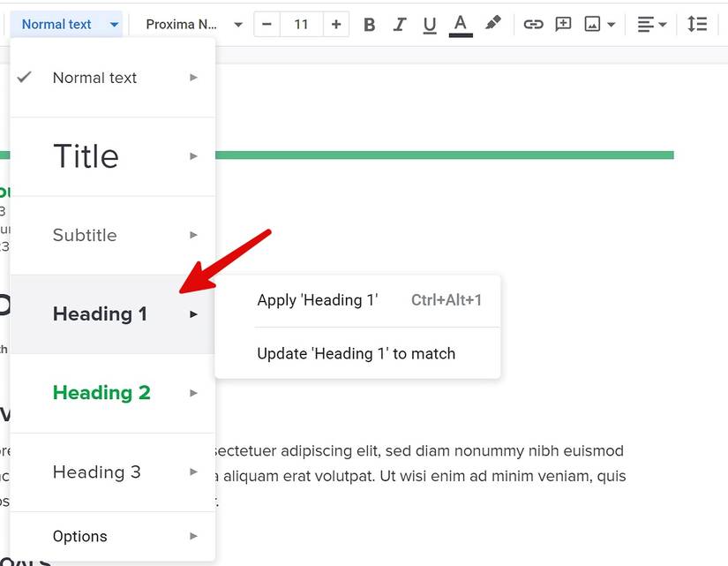This screenshot has height=566, width=728.
Task: Click Update 'Heading 1' to match
Action: tap(356, 353)
